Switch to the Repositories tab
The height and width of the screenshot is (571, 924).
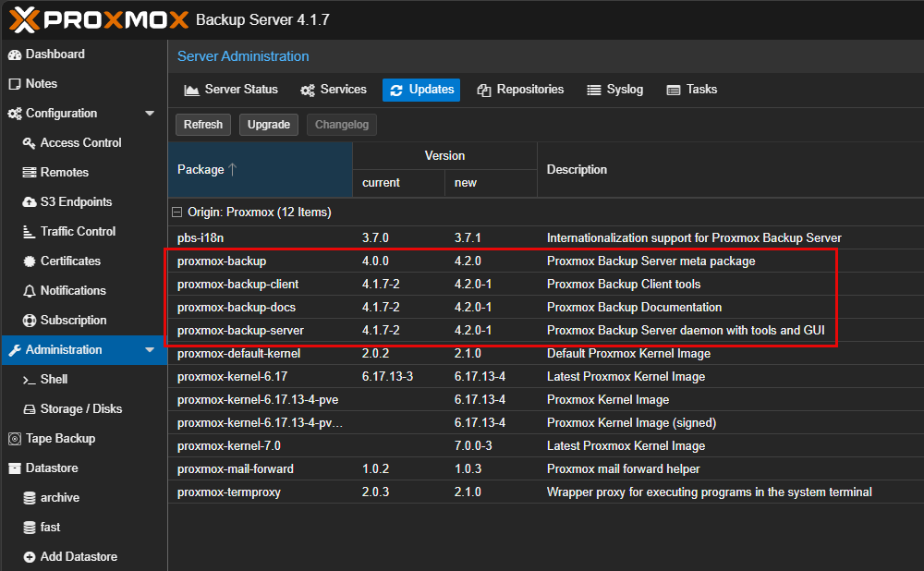coord(520,90)
